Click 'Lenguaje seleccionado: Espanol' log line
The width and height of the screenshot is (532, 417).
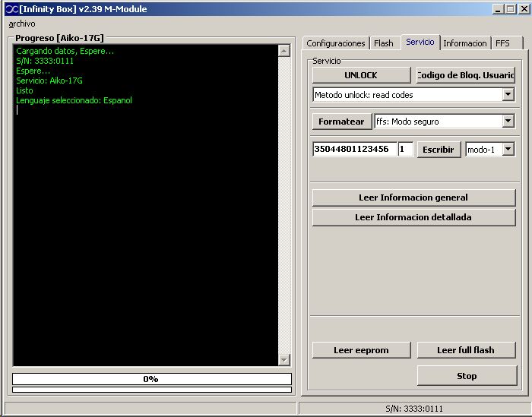(74, 100)
